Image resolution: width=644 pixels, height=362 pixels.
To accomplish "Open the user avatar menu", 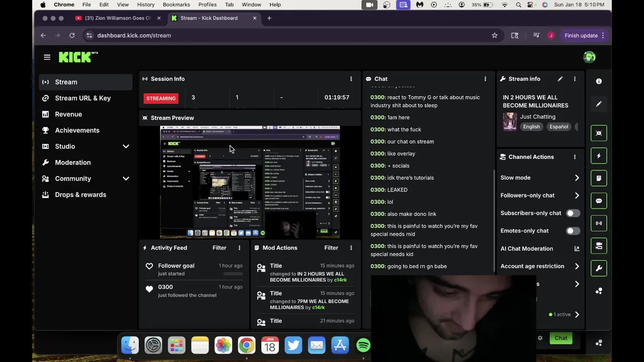I will tap(589, 57).
